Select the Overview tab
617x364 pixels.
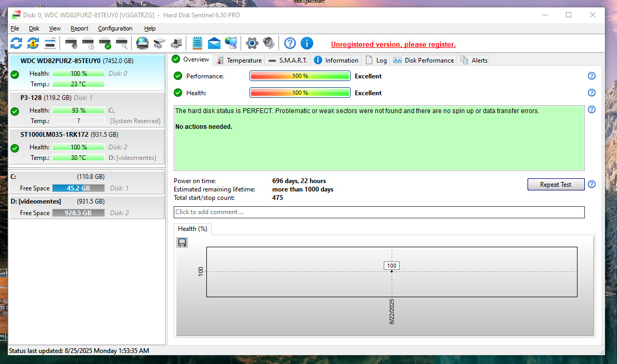coord(191,59)
